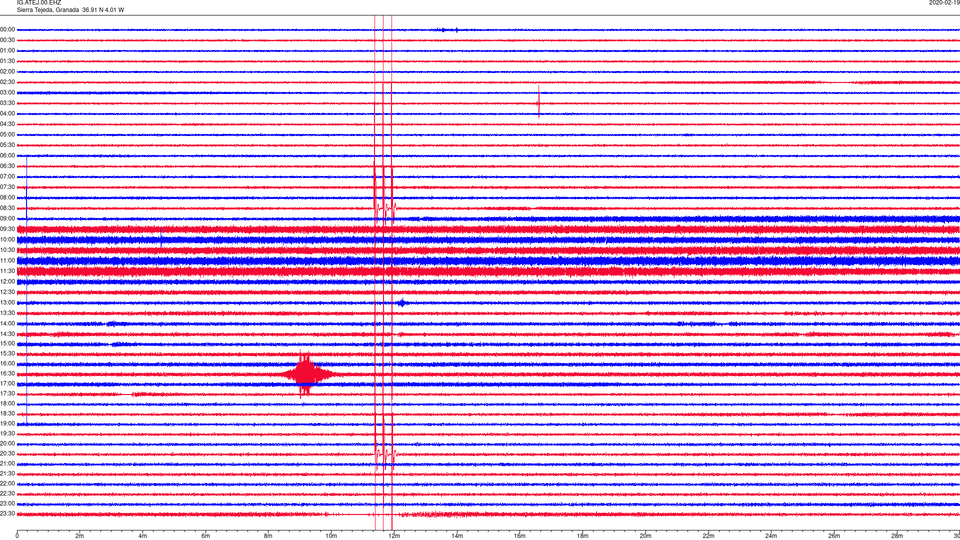Click the 6m tick on the time axis
The width and height of the screenshot is (960, 540).
coord(206,536)
